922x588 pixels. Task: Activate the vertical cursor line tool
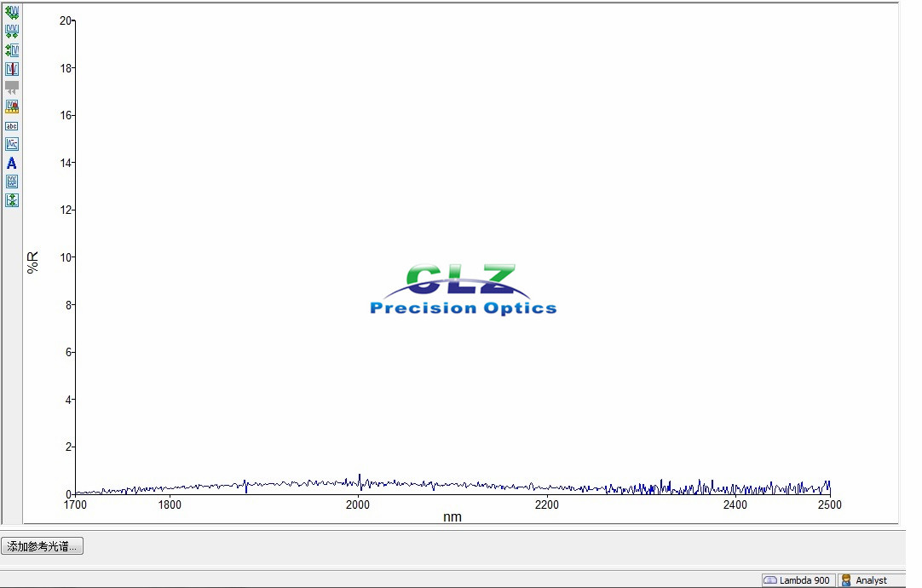click(12, 69)
